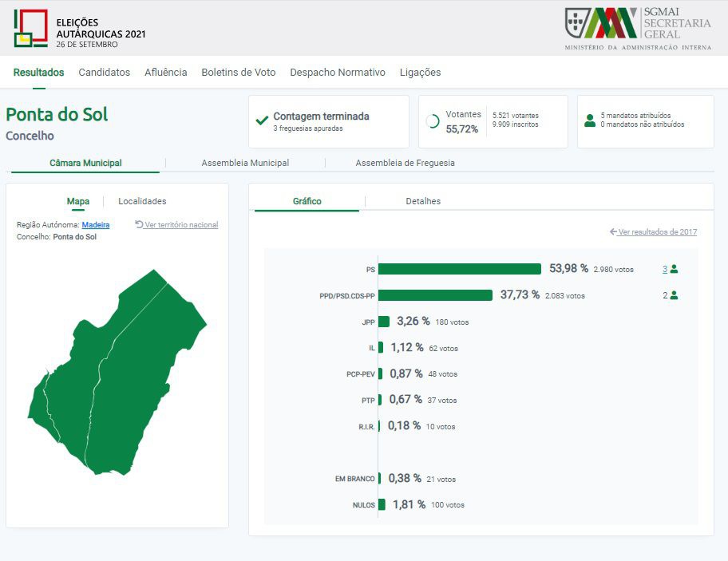The height and width of the screenshot is (561, 728).
Task: Click the SGMAI Secretaria Geral logo
Action: (637, 29)
